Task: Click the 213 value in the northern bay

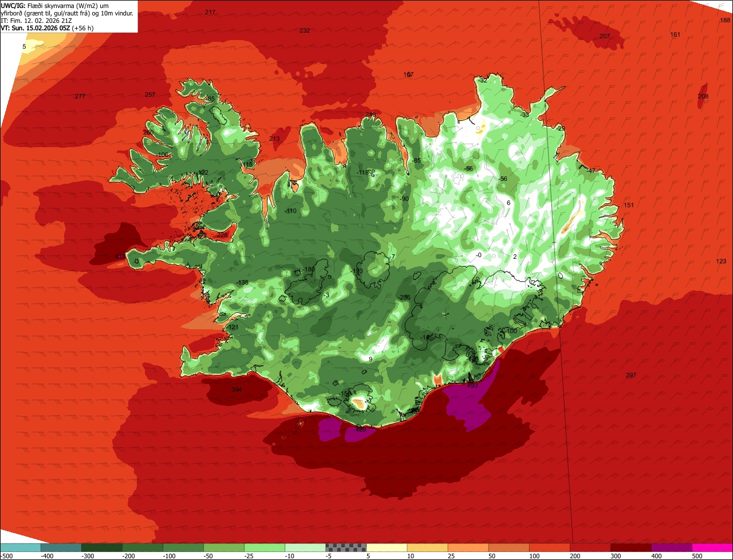Action: click(x=274, y=139)
